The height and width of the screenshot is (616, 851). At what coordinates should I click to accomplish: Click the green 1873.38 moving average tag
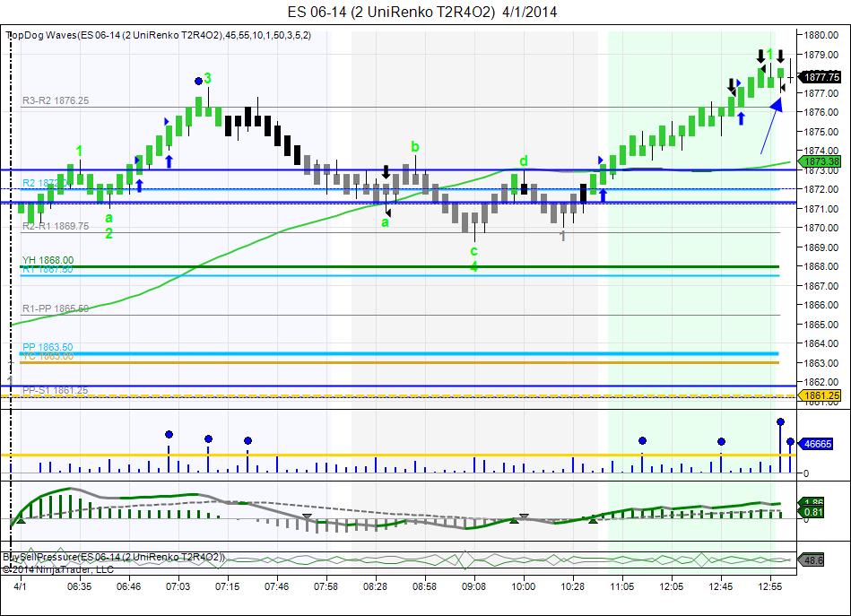point(821,161)
